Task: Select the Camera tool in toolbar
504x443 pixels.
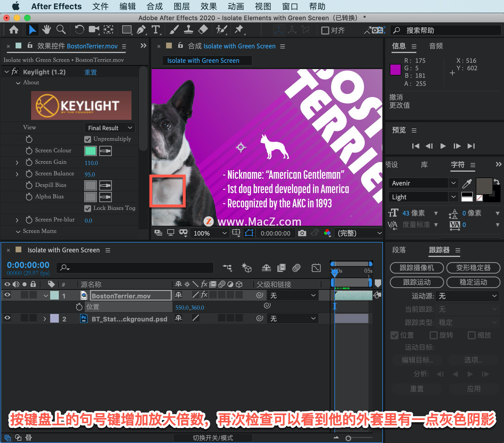Action: 94,30
